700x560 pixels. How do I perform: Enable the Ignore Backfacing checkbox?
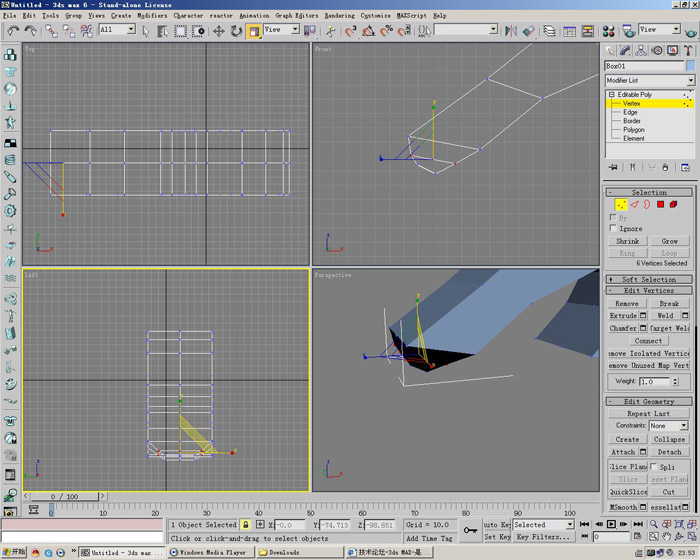pos(614,229)
